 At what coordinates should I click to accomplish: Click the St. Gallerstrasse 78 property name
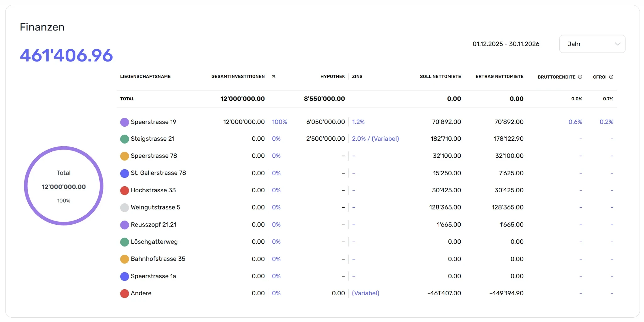(x=158, y=173)
